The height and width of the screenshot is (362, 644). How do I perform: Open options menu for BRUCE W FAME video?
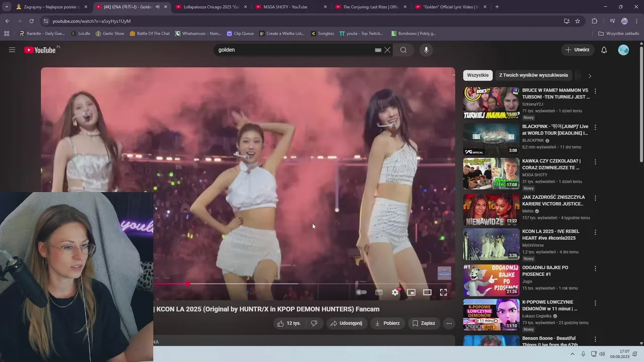click(595, 92)
